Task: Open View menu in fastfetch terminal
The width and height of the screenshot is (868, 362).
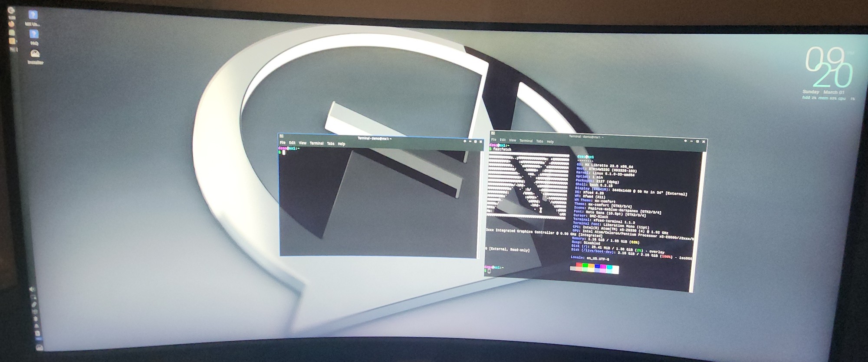Action: click(x=513, y=140)
